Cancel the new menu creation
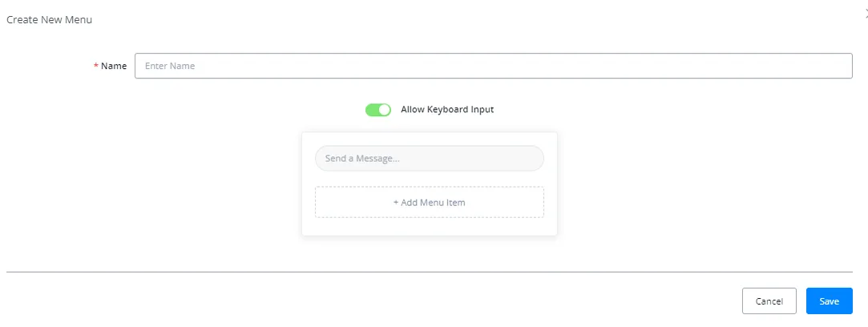868x327 pixels. click(769, 301)
